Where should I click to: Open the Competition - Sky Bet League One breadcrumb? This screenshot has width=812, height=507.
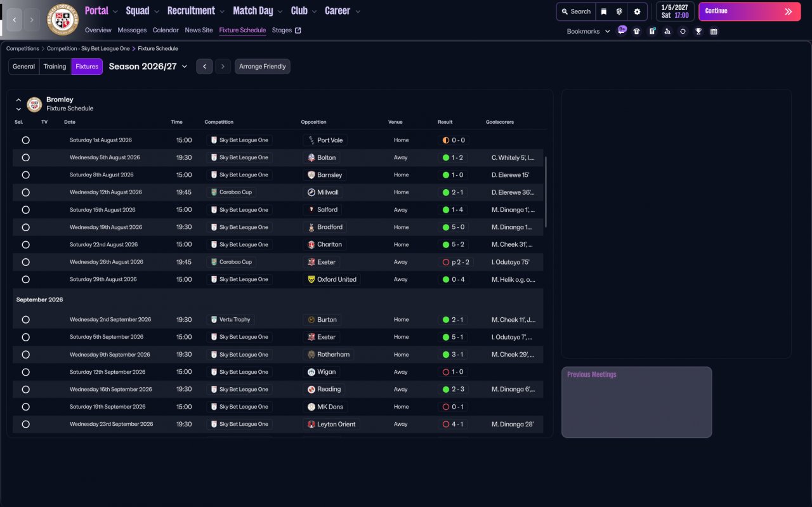(x=88, y=48)
